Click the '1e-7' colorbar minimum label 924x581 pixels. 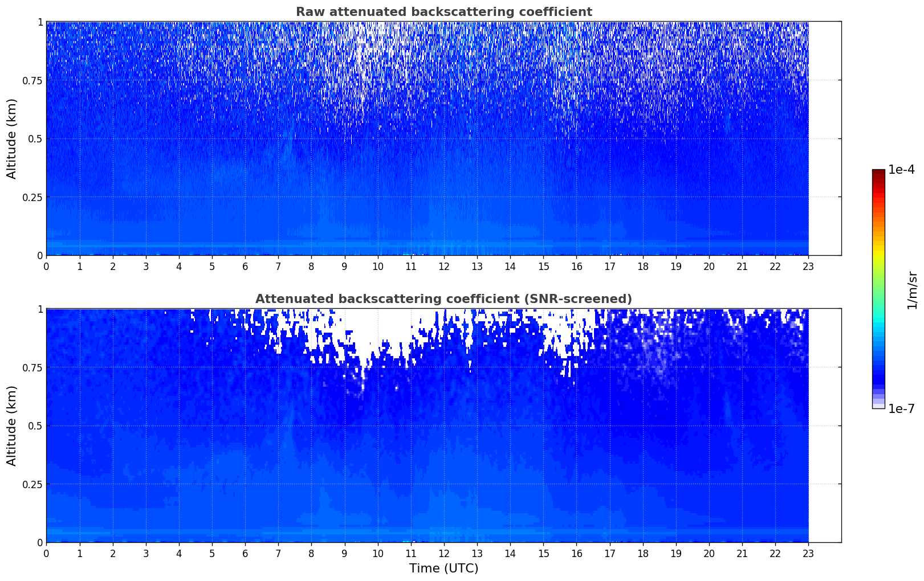tap(901, 409)
